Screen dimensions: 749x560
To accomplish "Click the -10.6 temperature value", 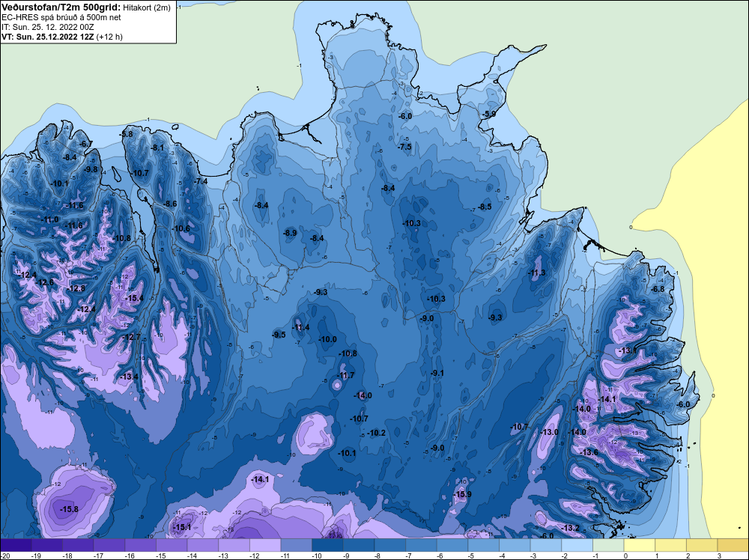I will 181,228.
